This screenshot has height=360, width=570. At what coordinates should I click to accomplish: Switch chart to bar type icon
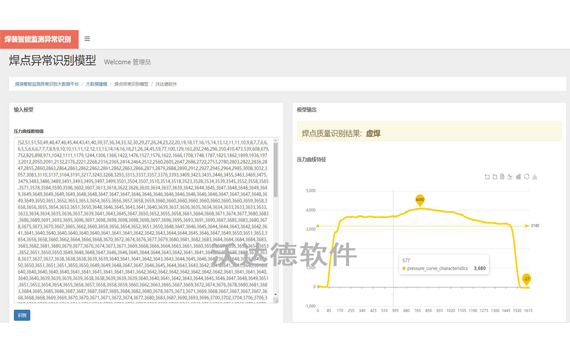[518, 177]
